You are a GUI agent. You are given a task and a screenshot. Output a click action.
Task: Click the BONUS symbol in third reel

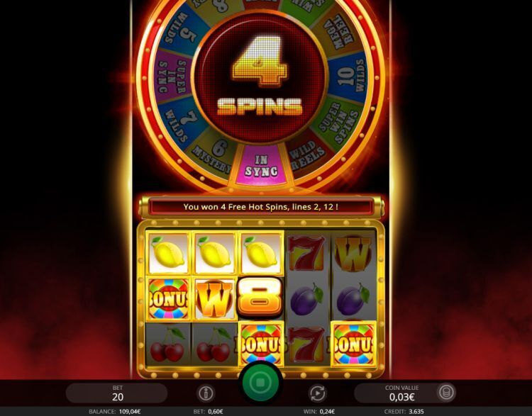click(x=261, y=344)
